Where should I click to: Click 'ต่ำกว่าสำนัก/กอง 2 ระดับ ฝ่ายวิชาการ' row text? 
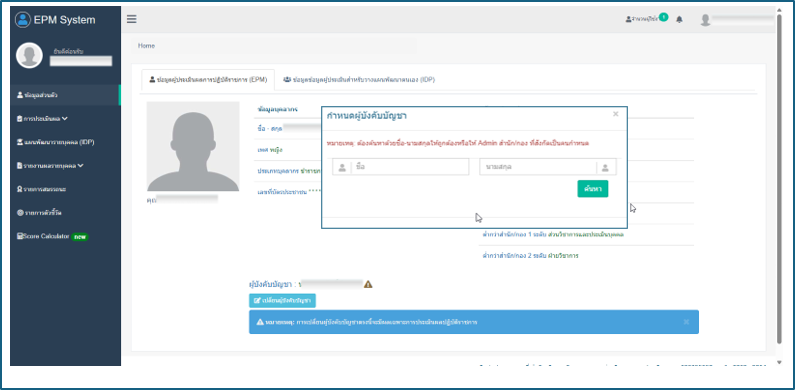(x=530, y=256)
